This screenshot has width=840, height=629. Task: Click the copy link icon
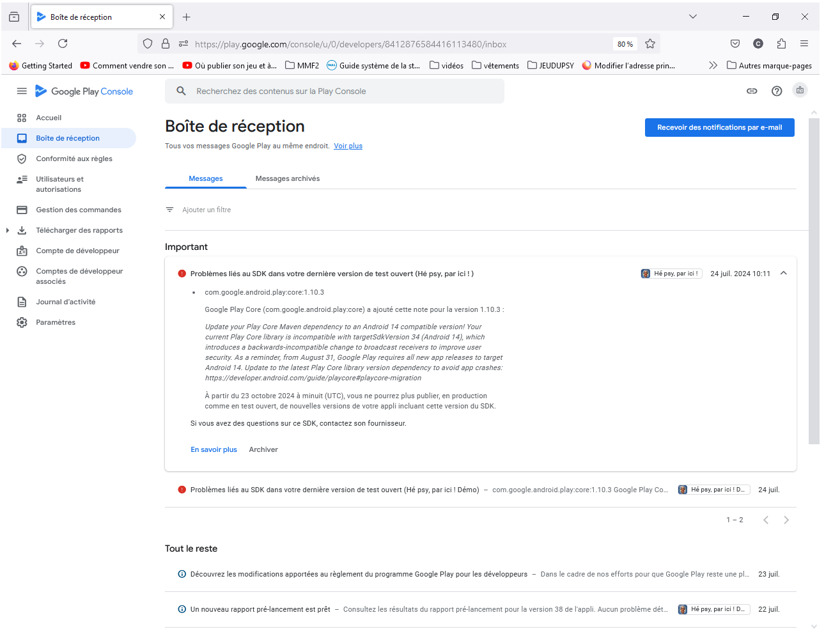[x=752, y=91]
